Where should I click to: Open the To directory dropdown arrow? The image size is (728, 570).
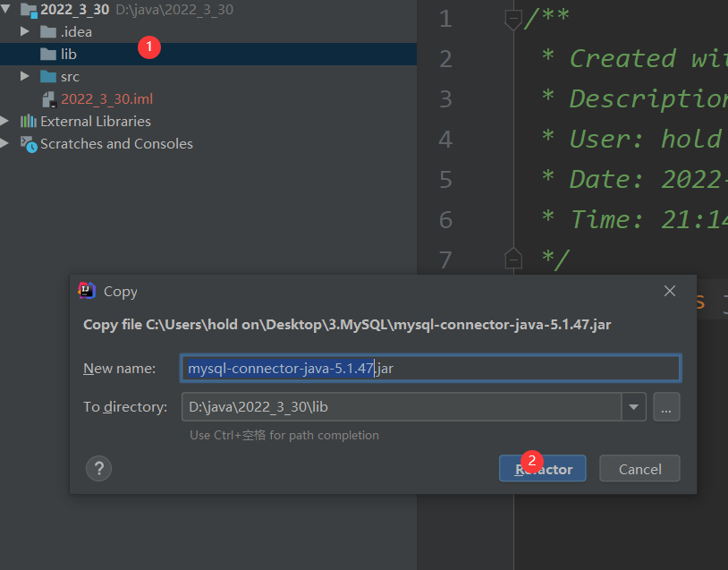tap(633, 407)
